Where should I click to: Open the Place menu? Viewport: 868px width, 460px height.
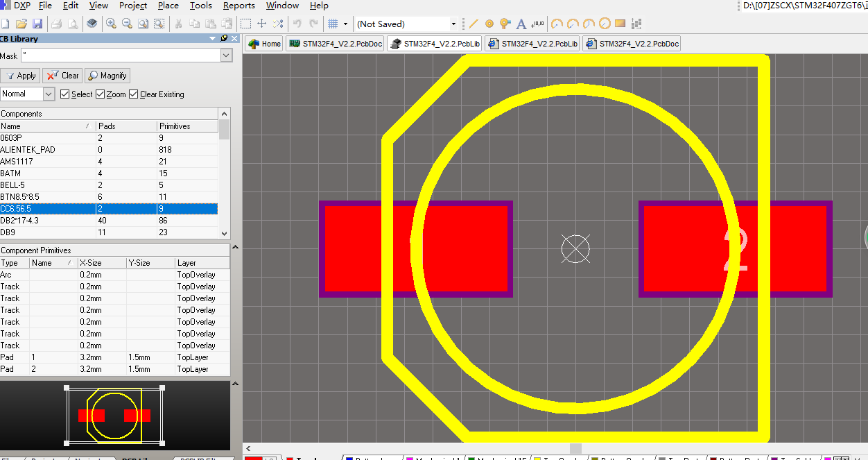click(168, 6)
